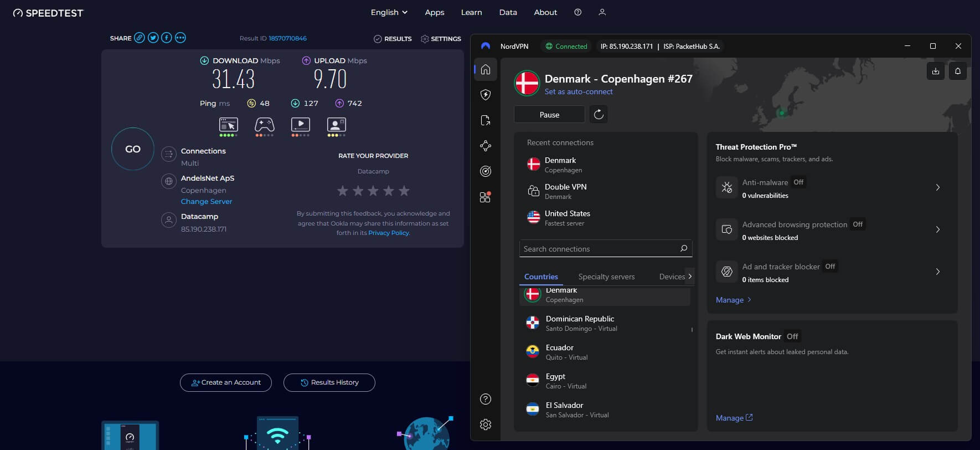The height and width of the screenshot is (450, 980).
Task: Rate provider with the first star
Action: click(343, 191)
